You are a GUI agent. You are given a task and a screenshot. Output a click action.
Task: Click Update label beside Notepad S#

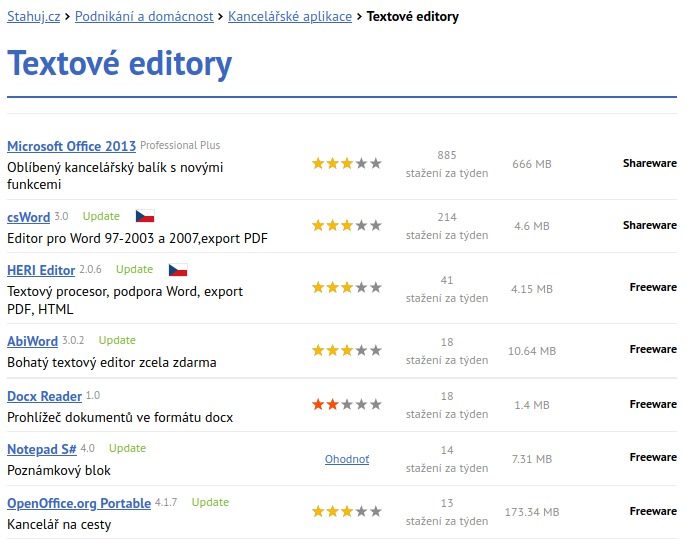point(127,448)
